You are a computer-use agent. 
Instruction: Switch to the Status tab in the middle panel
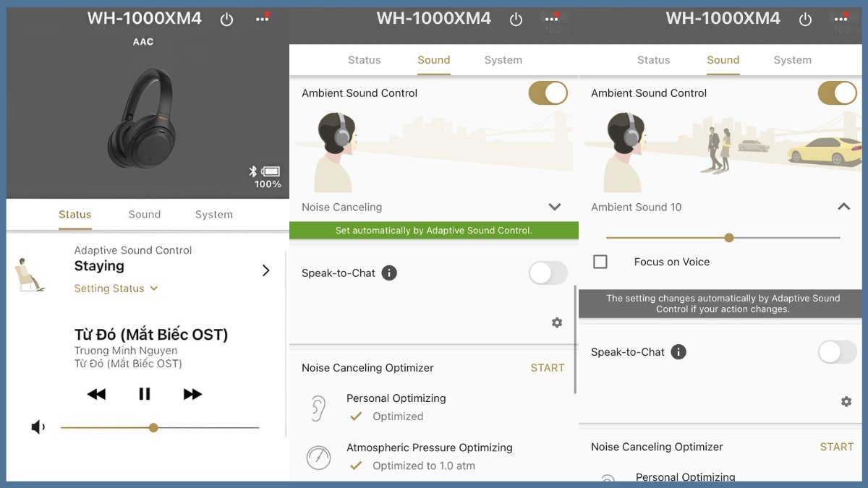365,60
